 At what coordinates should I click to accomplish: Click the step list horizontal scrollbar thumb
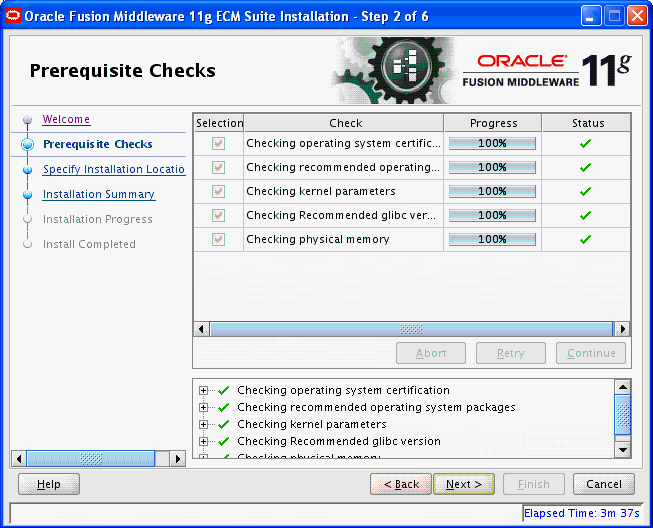click(91, 459)
